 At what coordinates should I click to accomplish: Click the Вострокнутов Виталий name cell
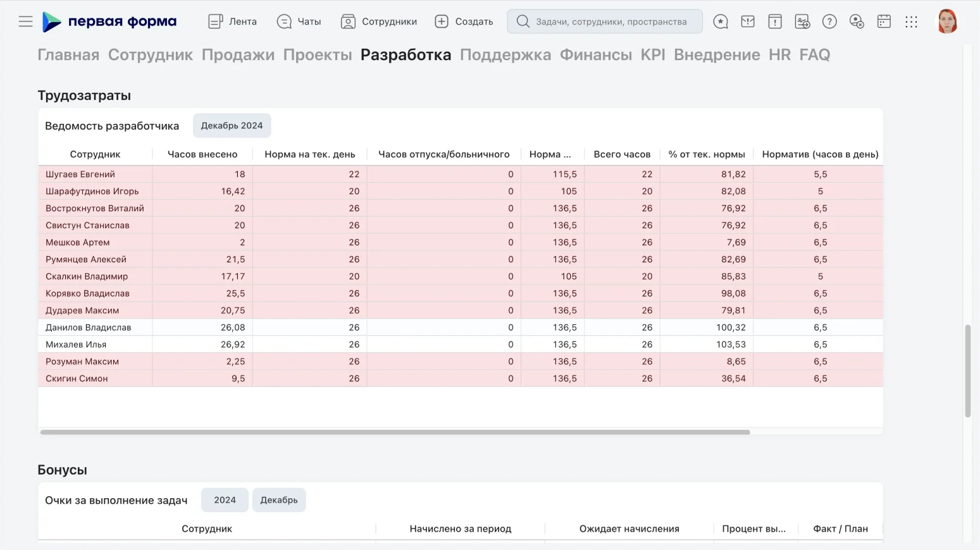point(95,209)
